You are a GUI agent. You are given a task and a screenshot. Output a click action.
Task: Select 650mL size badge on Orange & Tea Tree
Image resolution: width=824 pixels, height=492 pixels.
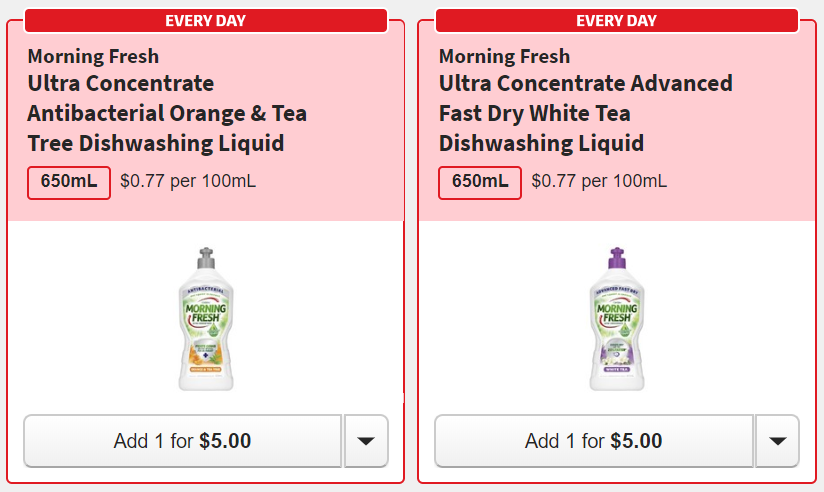69,182
